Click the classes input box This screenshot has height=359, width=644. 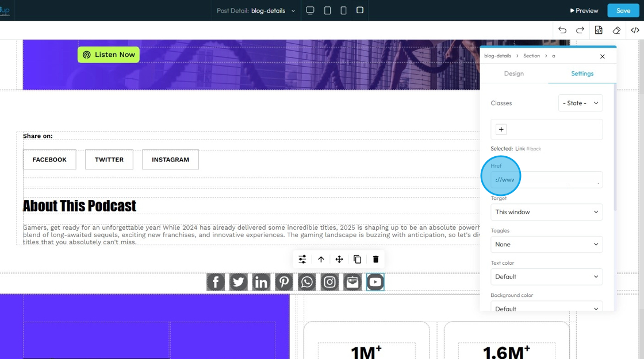(x=547, y=130)
